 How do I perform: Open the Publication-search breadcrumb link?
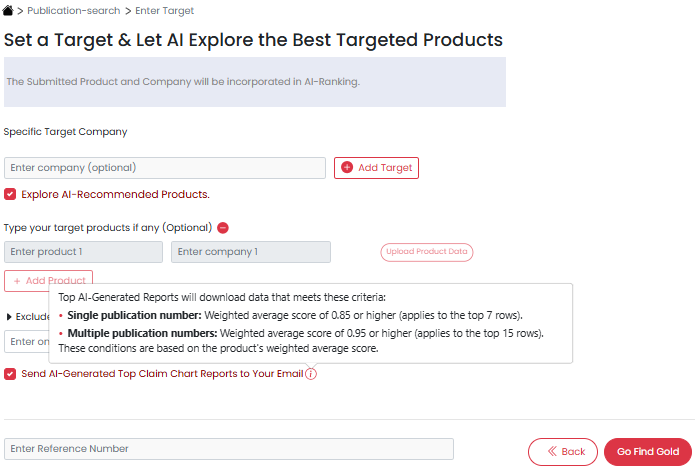point(74,11)
